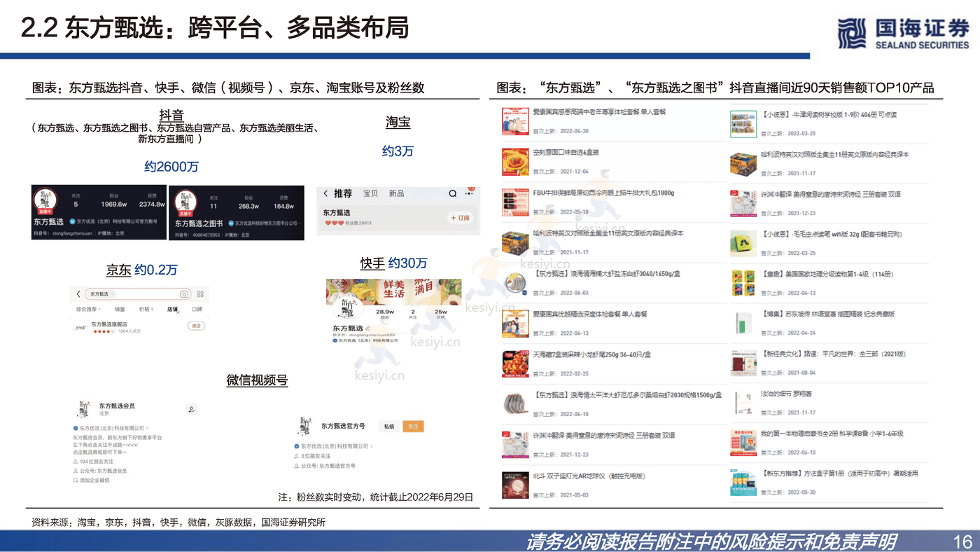980x552 pixels.
Task: Click thumbnail of 路遥:平凡的世界 全三部
Action: click(x=743, y=364)
